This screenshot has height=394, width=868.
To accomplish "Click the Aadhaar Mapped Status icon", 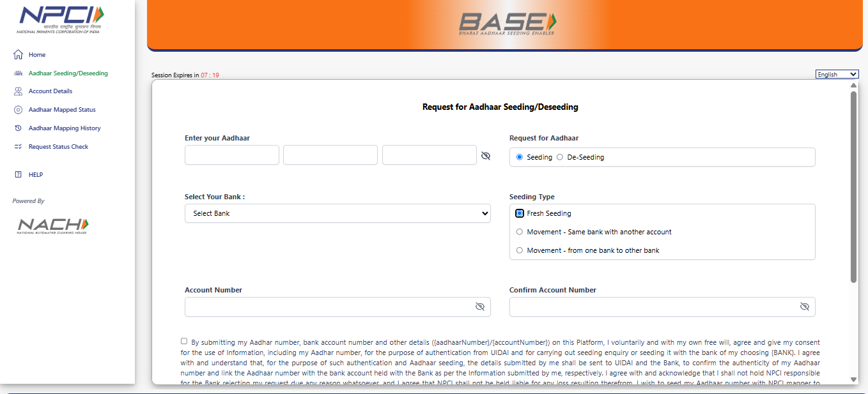I will [x=18, y=110].
